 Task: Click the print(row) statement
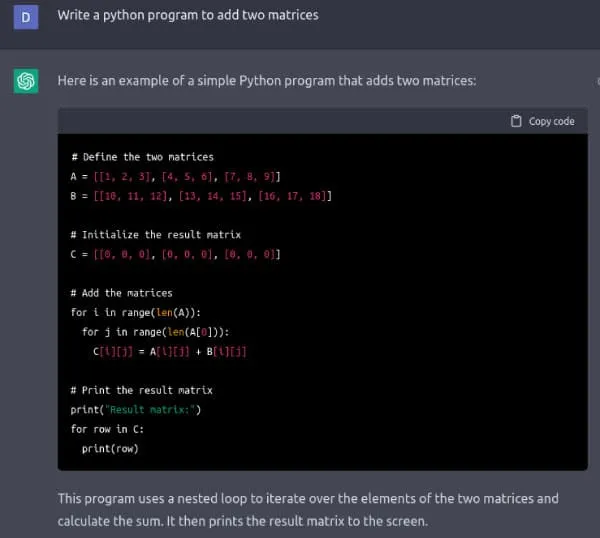(x=110, y=448)
